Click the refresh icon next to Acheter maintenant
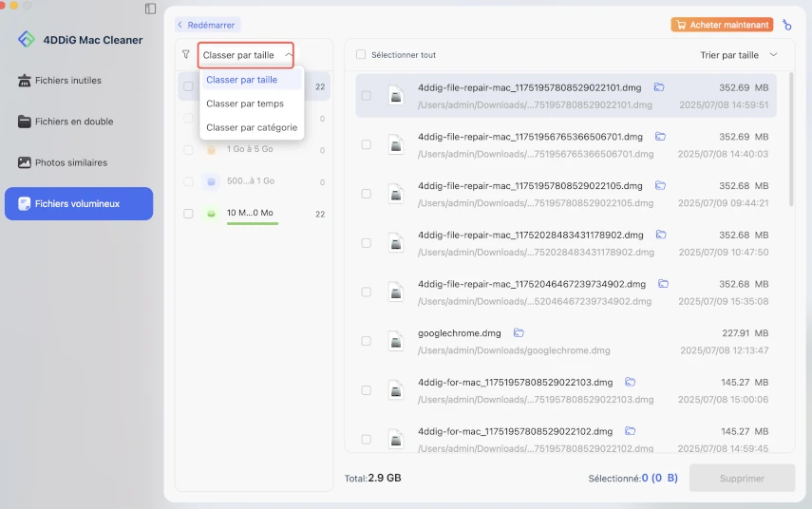Image resolution: width=812 pixels, height=509 pixels. click(787, 25)
